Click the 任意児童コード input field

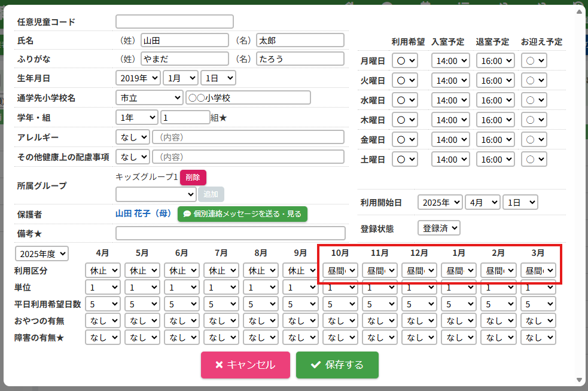click(x=174, y=22)
